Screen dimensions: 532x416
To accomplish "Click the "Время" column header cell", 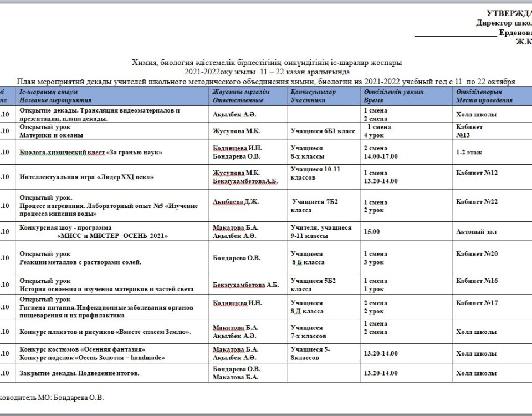I will pyautogui.click(x=373, y=100).
